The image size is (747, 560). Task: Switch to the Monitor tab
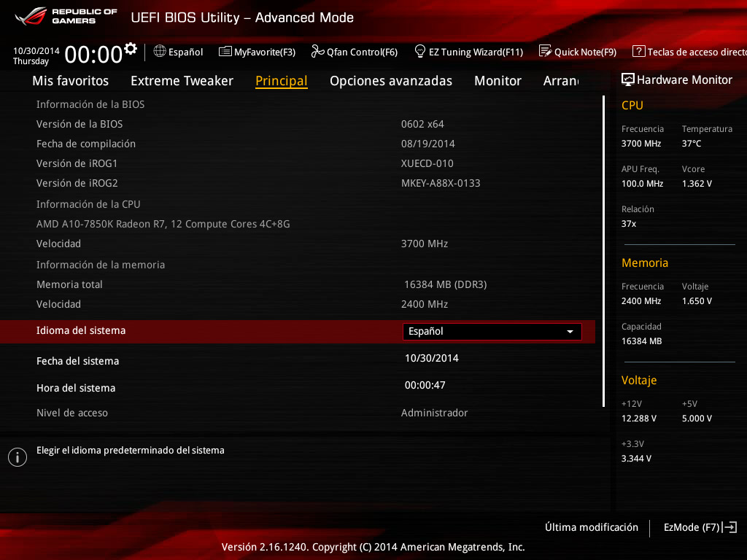coord(498,81)
